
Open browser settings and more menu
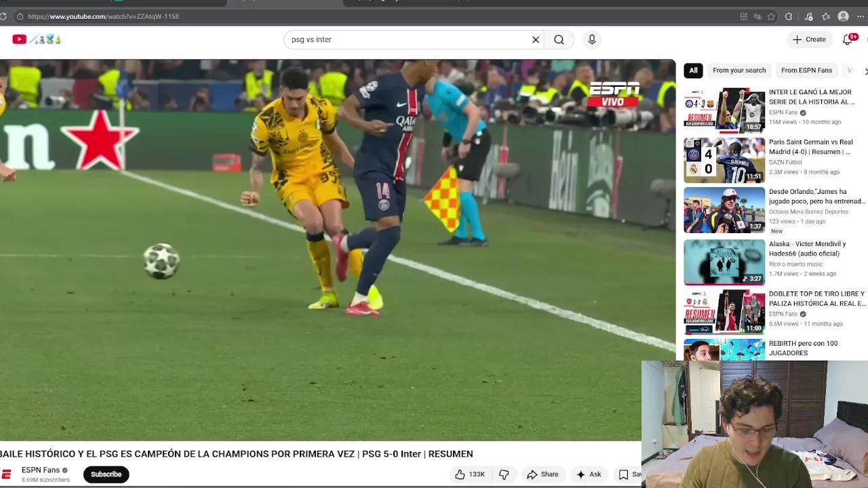861,16
